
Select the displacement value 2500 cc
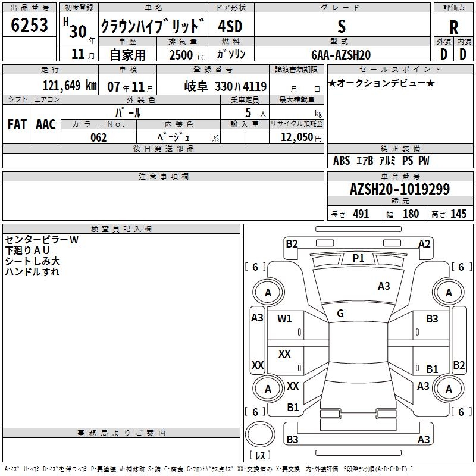tap(187, 55)
